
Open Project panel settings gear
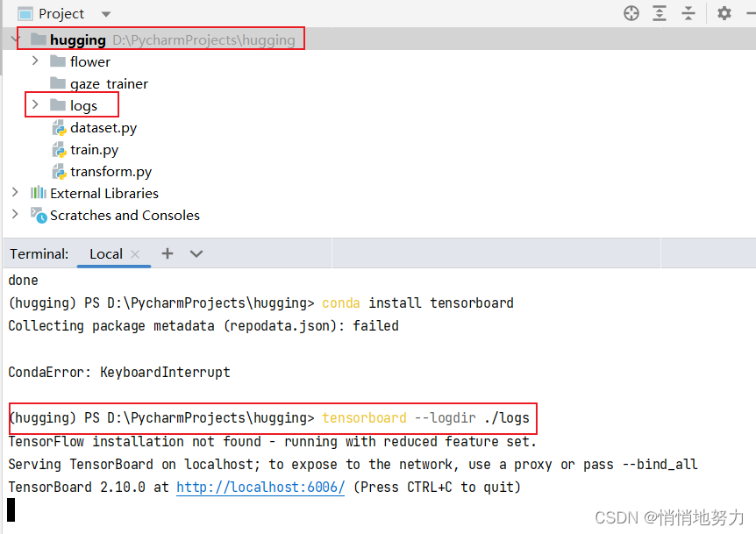(724, 13)
